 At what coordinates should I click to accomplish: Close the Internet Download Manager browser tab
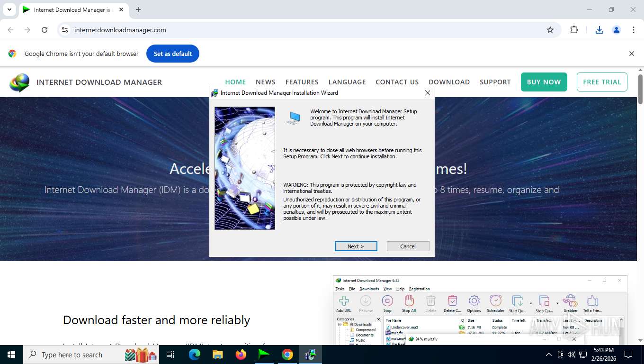(x=121, y=9)
